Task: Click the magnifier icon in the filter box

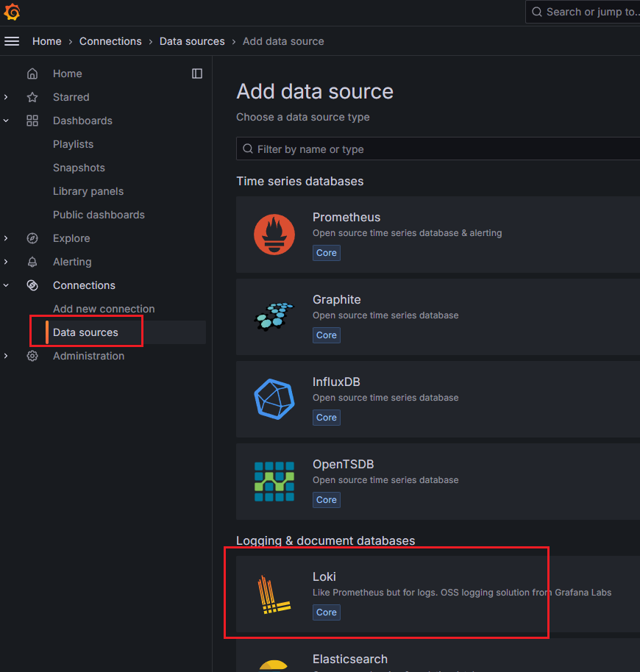Action: 248,149
